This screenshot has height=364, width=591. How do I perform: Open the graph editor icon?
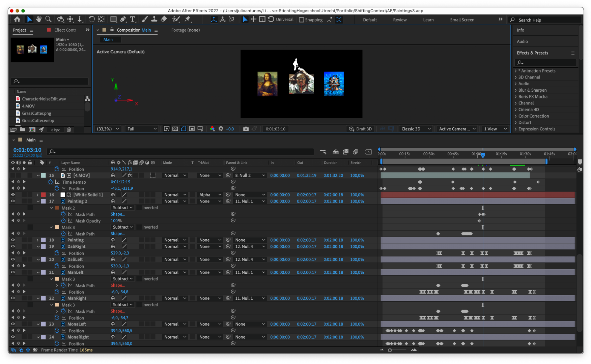369,152
